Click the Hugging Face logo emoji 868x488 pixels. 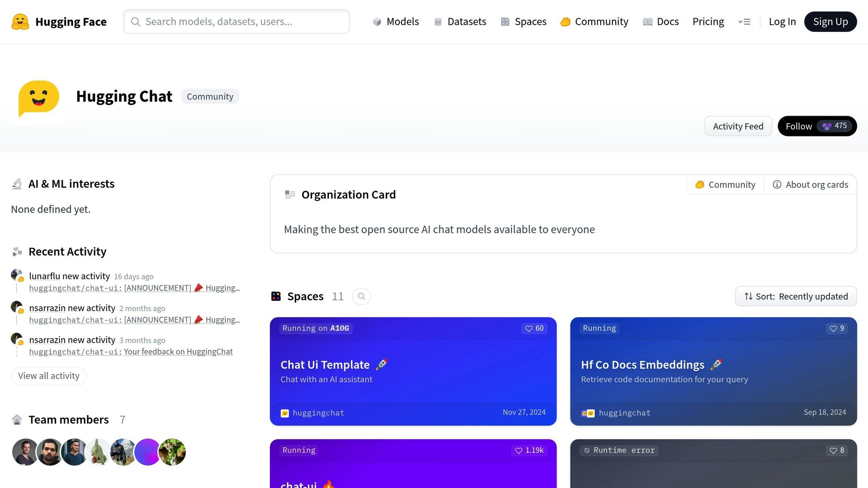[20, 22]
